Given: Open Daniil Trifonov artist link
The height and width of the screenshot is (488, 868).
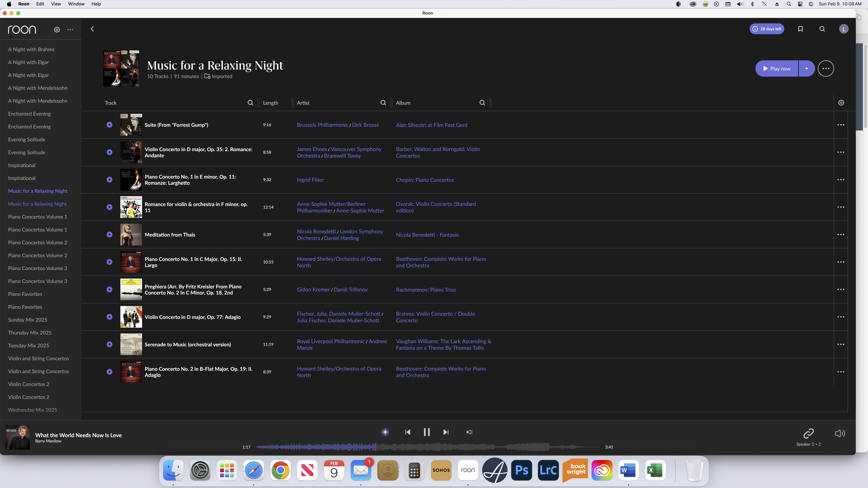Looking at the screenshot, I should [x=351, y=290].
